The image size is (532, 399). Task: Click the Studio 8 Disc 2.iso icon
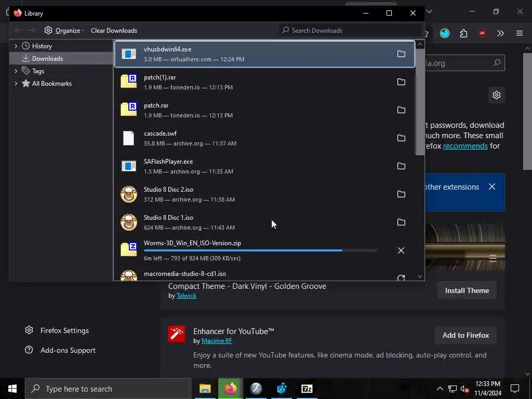pos(129,194)
